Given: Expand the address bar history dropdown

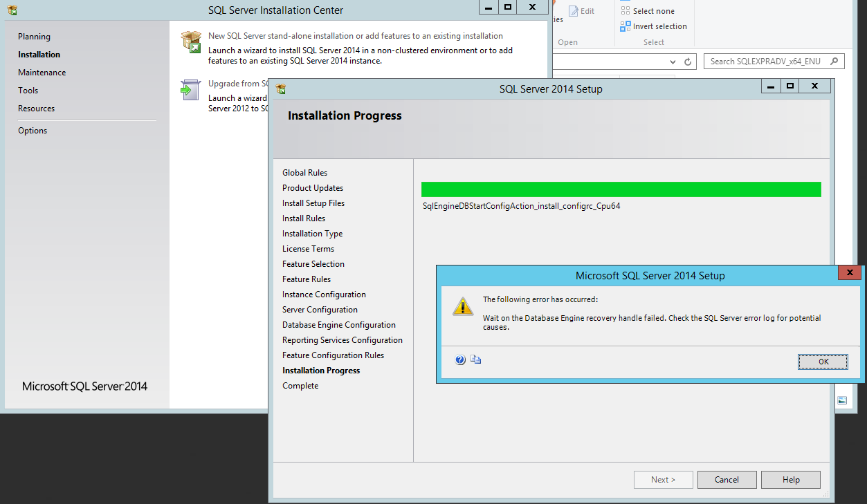Looking at the screenshot, I should pos(673,62).
